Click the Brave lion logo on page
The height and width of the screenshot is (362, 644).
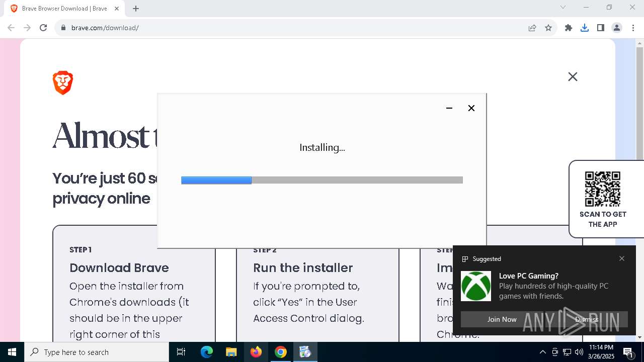pyautogui.click(x=63, y=83)
